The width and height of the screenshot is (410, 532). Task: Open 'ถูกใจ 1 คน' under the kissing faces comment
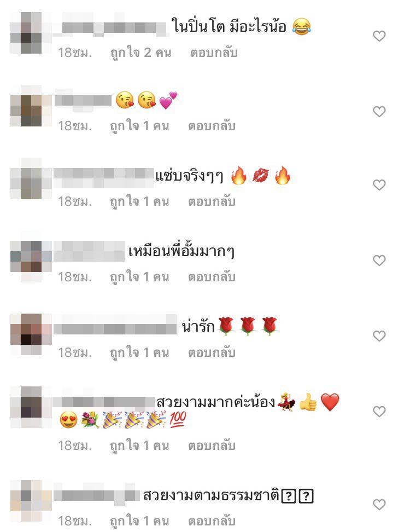139,126
